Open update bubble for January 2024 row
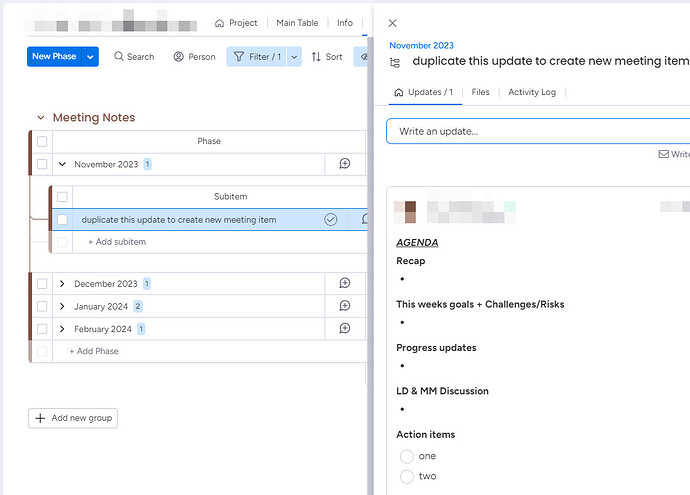 click(x=345, y=305)
